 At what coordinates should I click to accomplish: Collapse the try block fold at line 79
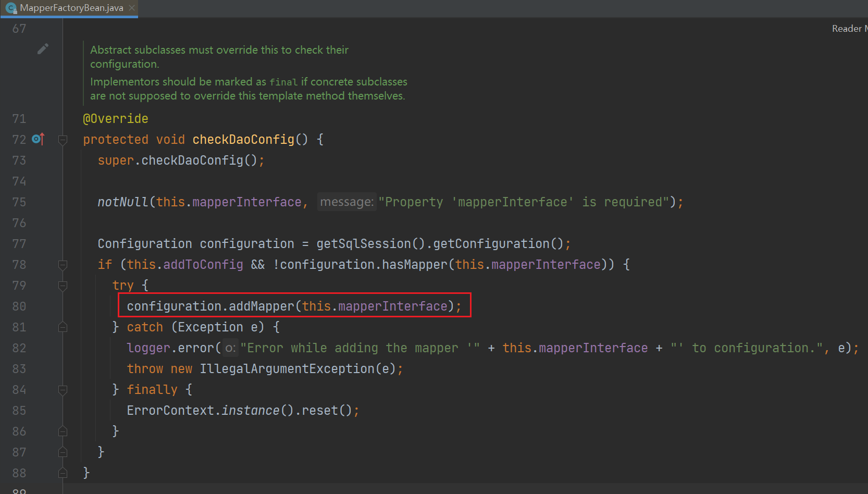63,286
